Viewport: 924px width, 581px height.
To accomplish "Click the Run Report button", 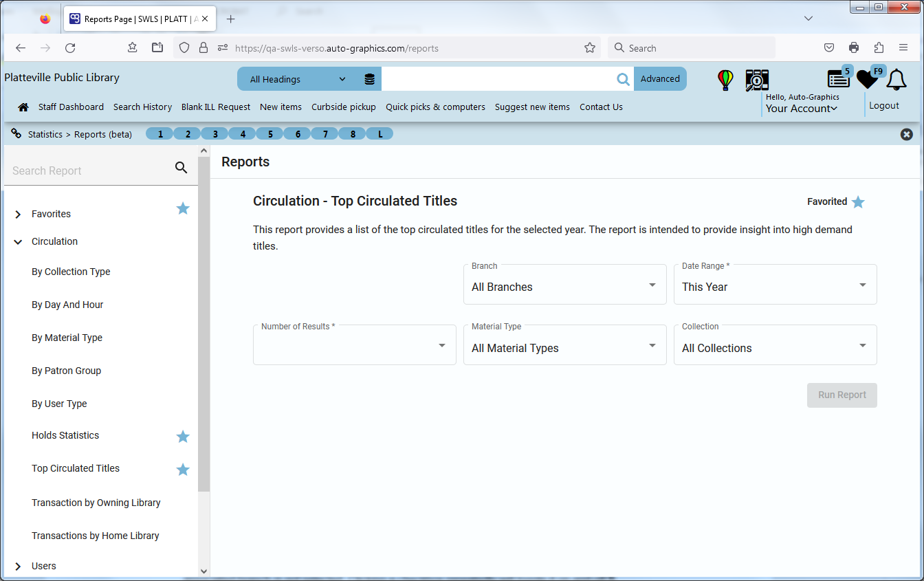I will (x=842, y=395).
